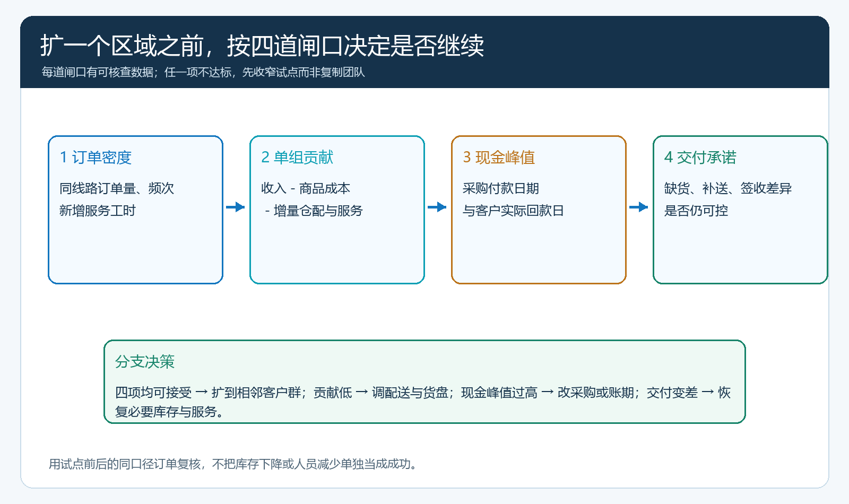Select the 4 交付承诺 gate box

click(740, 210)
